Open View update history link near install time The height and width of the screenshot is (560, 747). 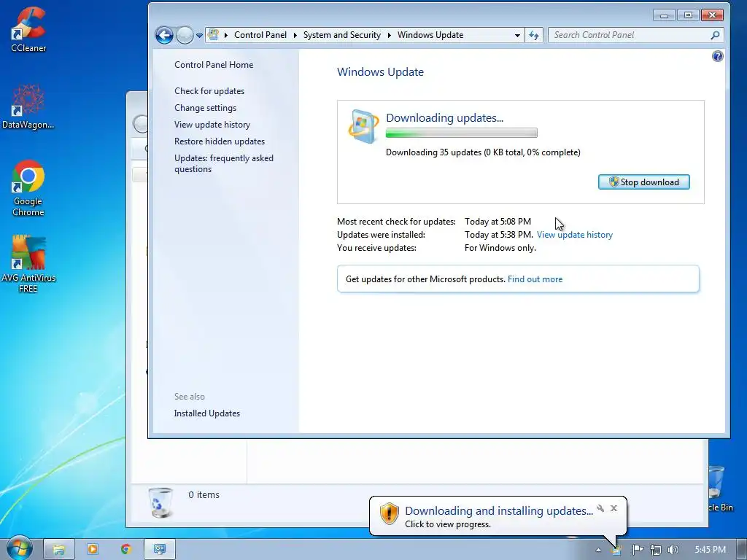[x=575, y=235]
